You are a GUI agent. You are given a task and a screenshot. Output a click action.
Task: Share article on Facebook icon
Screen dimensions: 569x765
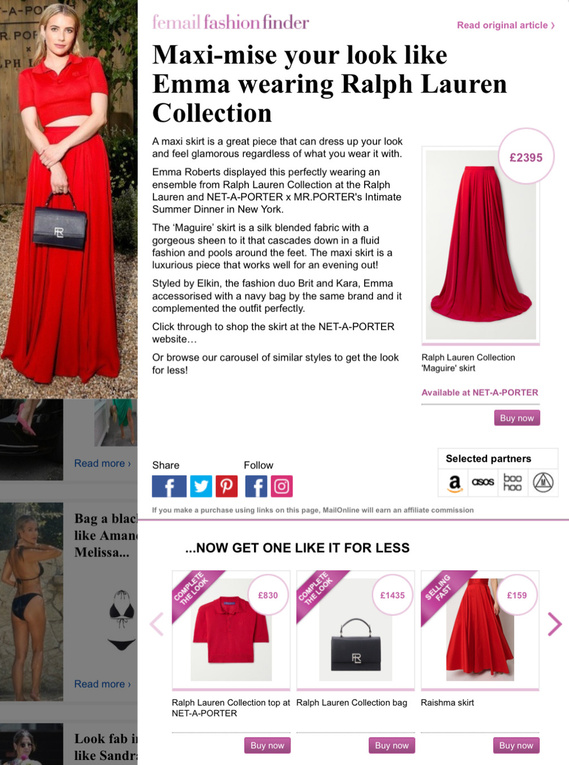(x=169, y=486)
